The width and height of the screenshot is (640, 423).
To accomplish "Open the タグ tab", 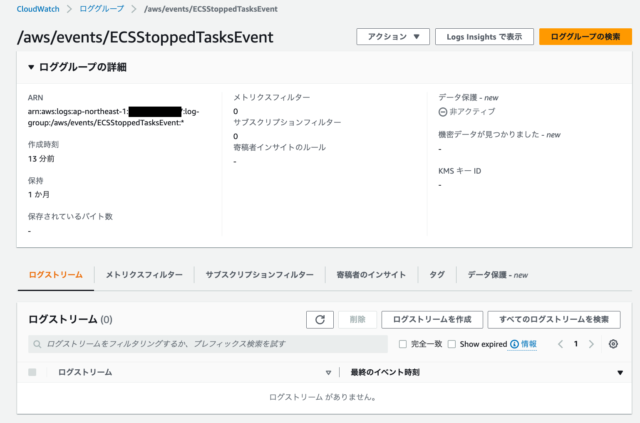I will coord(437,275).
